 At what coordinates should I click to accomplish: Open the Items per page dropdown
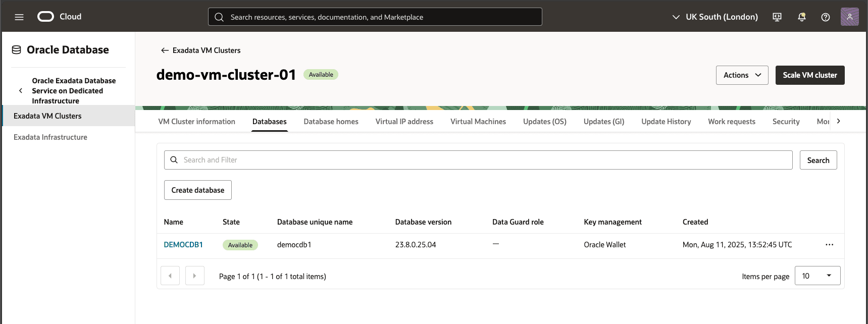pos(818,276)
